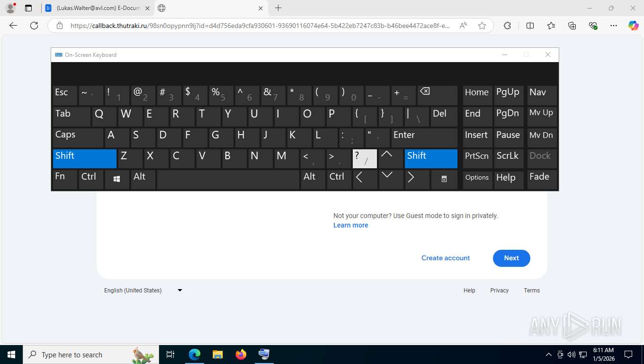The height and width of the screenshot is (364, 644).
Task: Open Collections icon
Action: click(572, 26)
